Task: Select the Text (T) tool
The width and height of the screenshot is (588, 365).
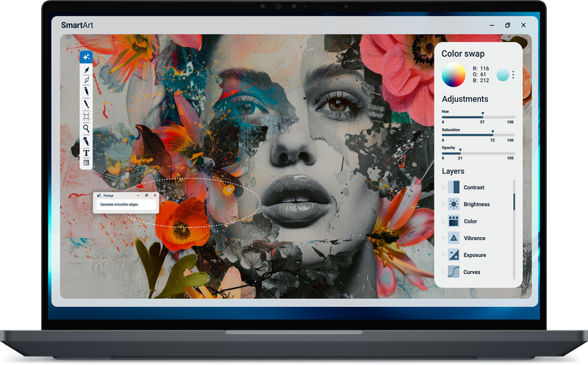Action: 86,153
